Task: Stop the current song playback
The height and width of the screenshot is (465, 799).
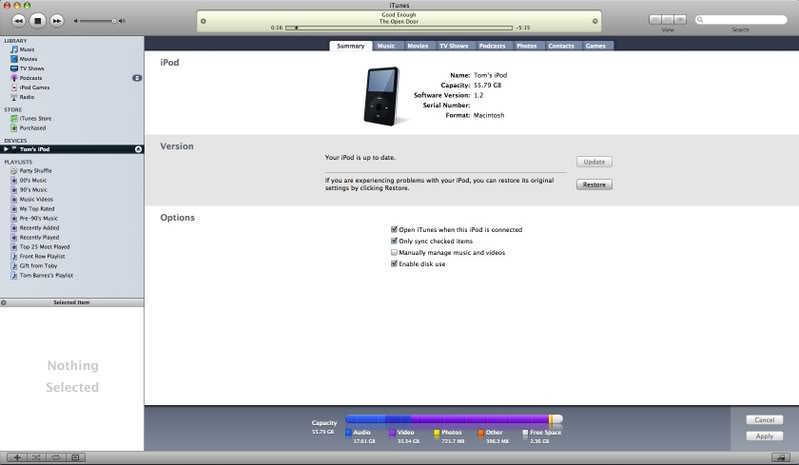Action: (x=38, y=21)
